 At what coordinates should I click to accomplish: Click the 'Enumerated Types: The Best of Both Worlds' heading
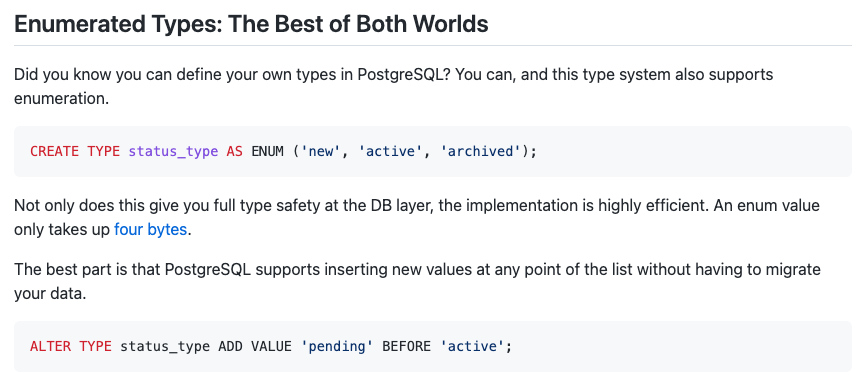click(x=251, y=24)
